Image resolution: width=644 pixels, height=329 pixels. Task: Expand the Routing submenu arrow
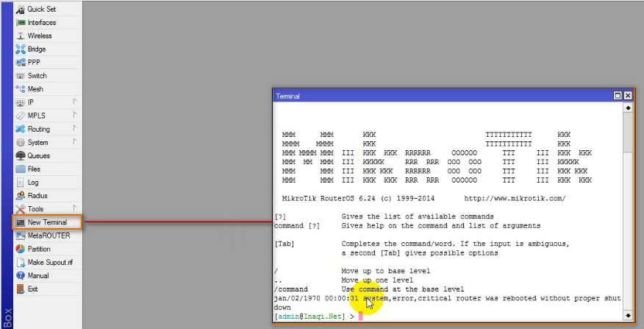click(75, 128)
